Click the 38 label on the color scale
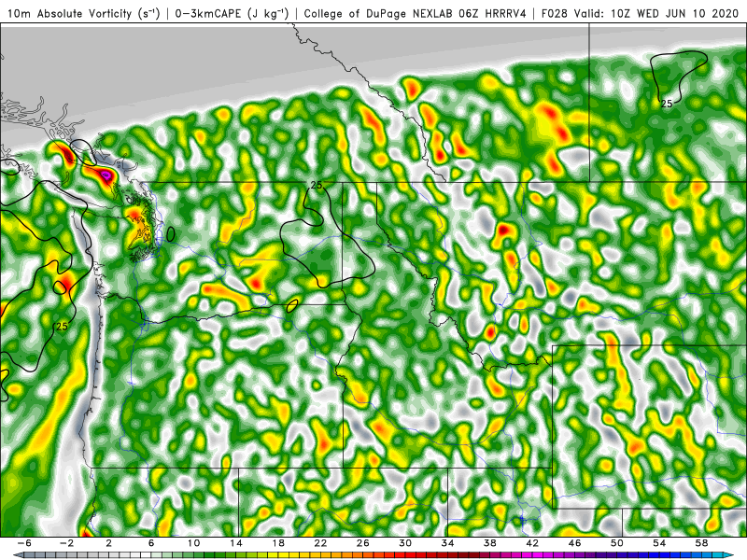This screenshot has height=560, width=747. (x=490, y=543)
